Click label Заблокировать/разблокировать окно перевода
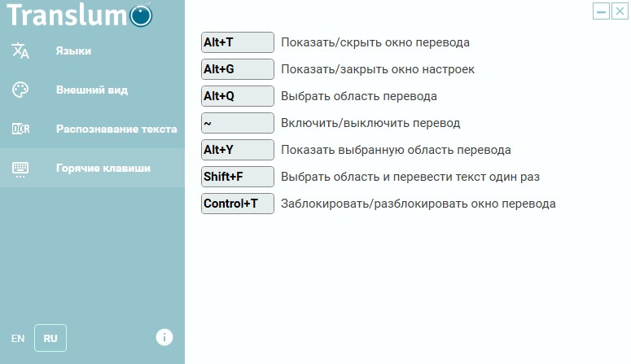The width and height of the screenshot is (631, 364). (x=418, y=204)
